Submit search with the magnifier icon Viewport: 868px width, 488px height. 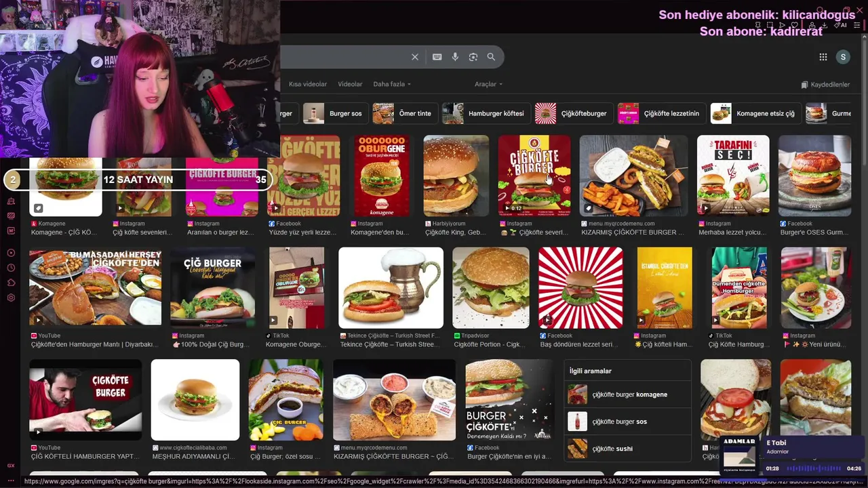491,57
